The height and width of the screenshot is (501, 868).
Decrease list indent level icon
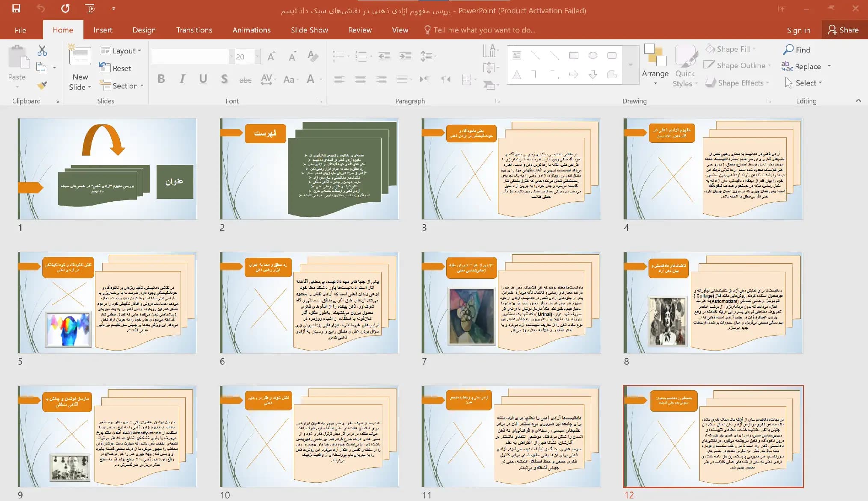pyautogui.click(x=384, y=56)
